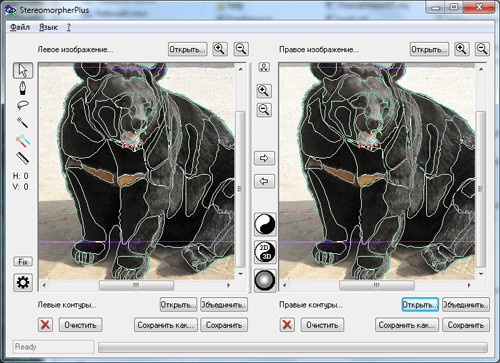This screenshot has width=500, height=363.
Task: Zoom in on the left image
Action: point(220,49)
